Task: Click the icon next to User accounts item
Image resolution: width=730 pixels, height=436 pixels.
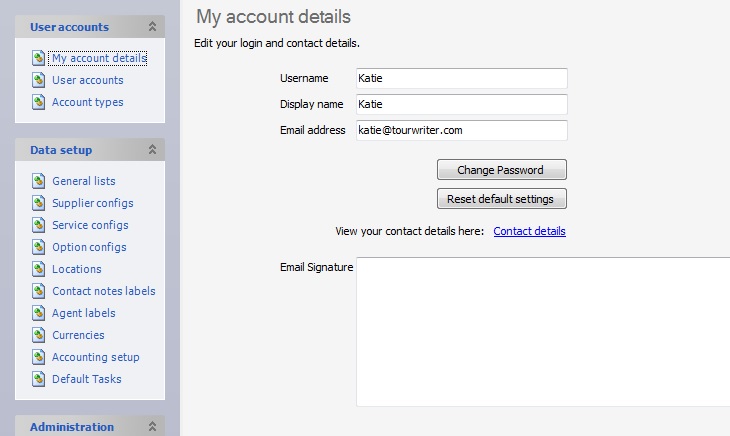Action: click(39, 80)
